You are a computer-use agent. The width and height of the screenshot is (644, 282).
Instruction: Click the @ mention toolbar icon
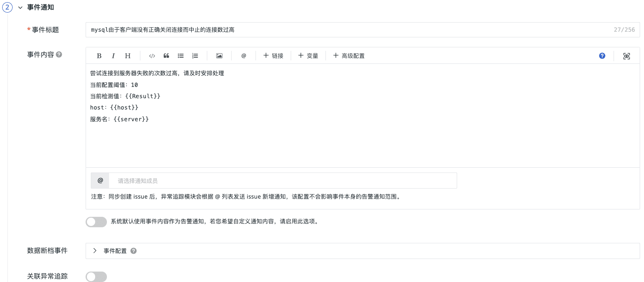244,56
